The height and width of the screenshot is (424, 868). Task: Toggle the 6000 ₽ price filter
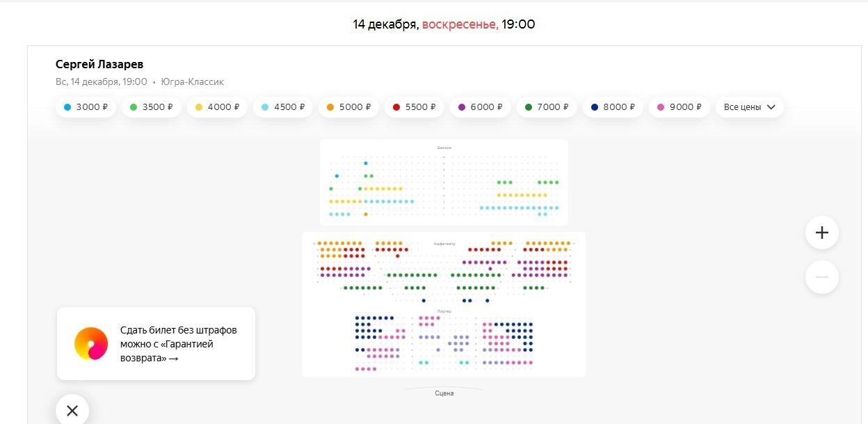(x=480, y=107)
